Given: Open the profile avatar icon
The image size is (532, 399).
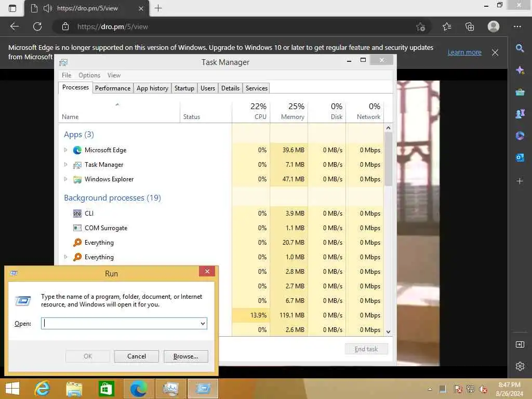Looking at the screenshot, I should [494, 26].
